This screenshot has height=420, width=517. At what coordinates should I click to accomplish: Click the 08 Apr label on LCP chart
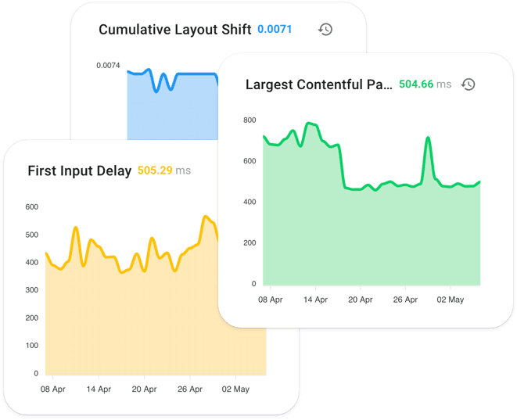click(x=271, y=300)
